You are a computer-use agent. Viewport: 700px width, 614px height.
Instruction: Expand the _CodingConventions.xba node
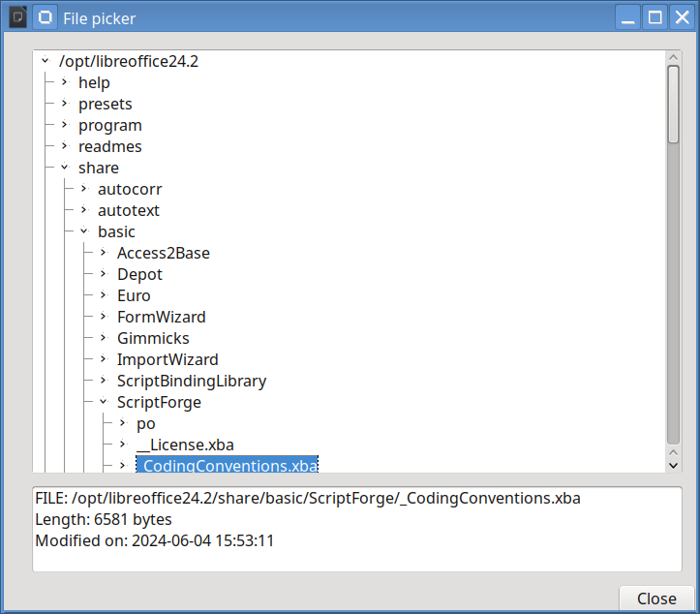123,465
